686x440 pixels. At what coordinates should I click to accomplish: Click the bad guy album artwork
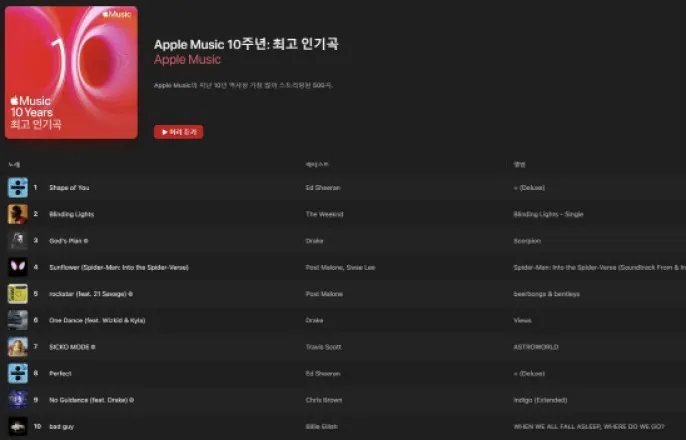click(18, 426)
